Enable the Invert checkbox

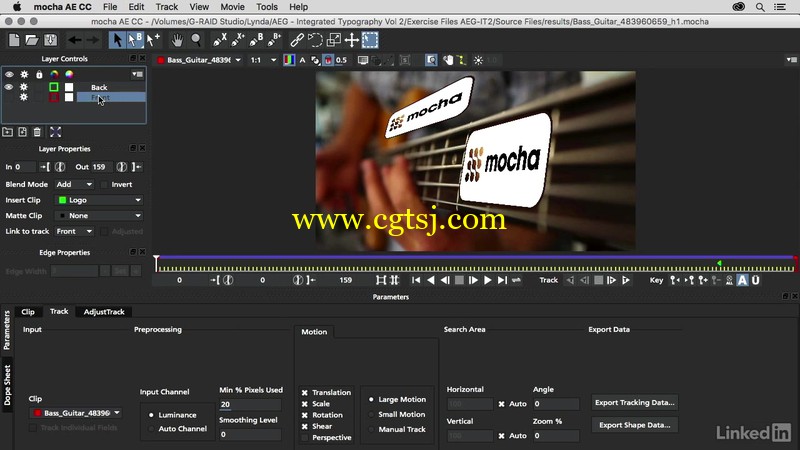point(105,185)
